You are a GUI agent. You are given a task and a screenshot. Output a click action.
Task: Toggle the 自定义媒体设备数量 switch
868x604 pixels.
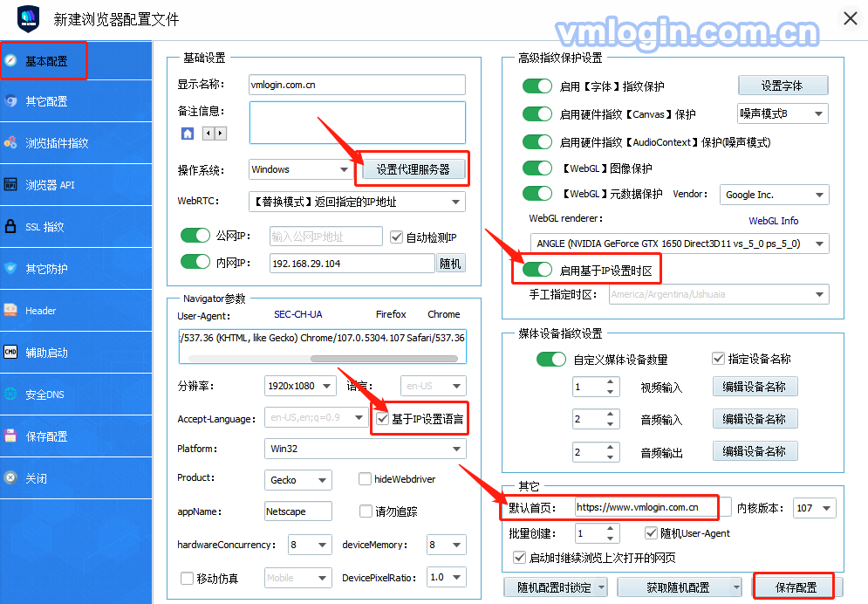coord(551,359)
